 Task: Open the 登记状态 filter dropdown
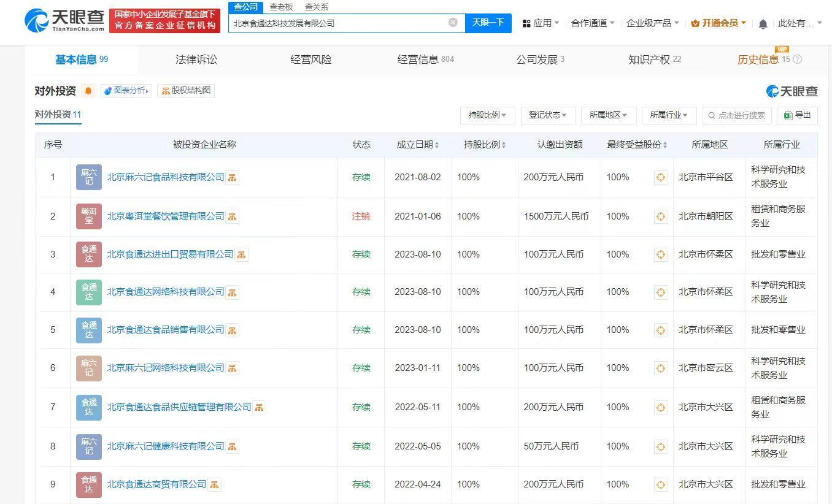[x=547, y=115]
